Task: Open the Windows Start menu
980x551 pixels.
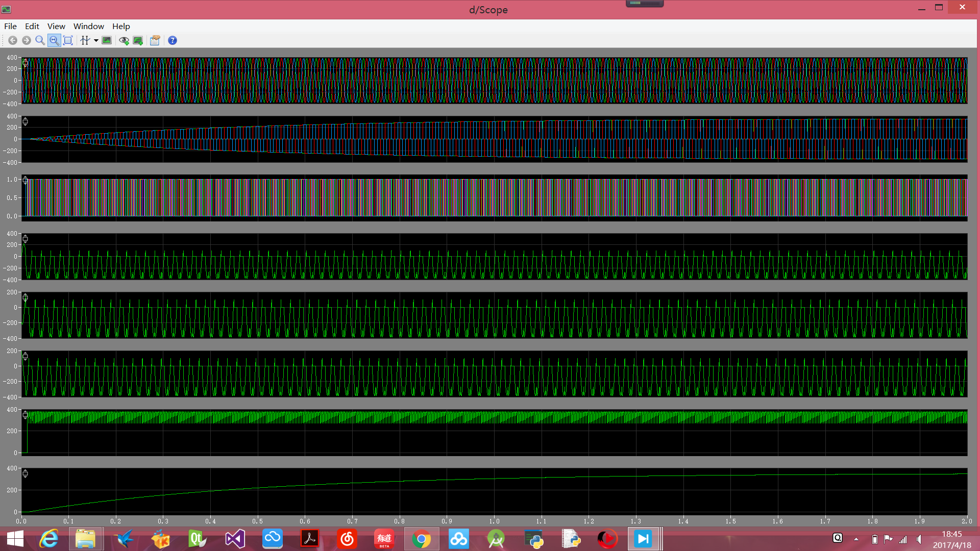Action: [15, 539]
